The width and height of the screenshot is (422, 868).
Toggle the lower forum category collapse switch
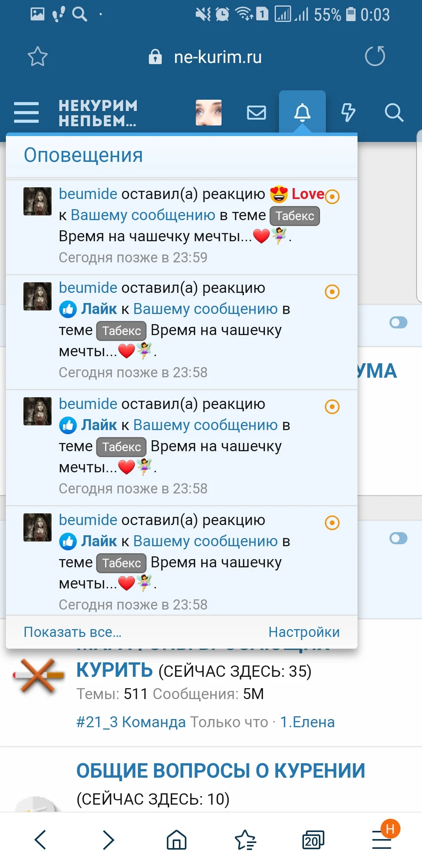tap(398, 538)
